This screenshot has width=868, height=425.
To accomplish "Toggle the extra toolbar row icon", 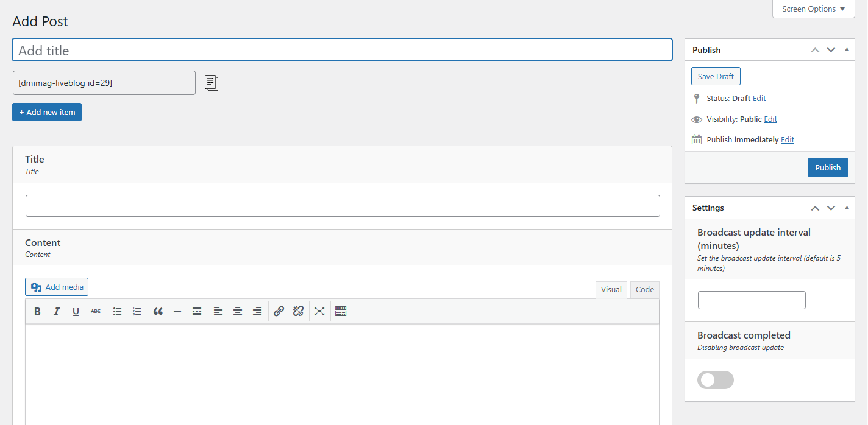I will coord(341,311).
